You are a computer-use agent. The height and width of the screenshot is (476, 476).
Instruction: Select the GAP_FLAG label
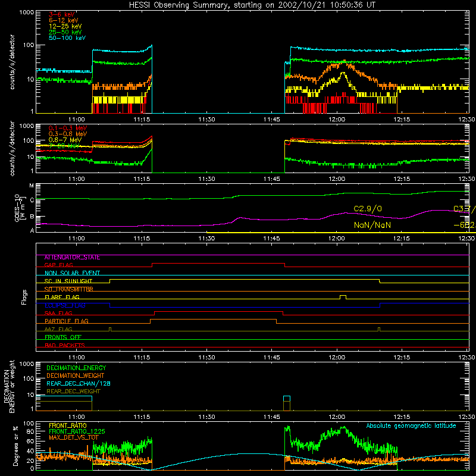[58, 265]
